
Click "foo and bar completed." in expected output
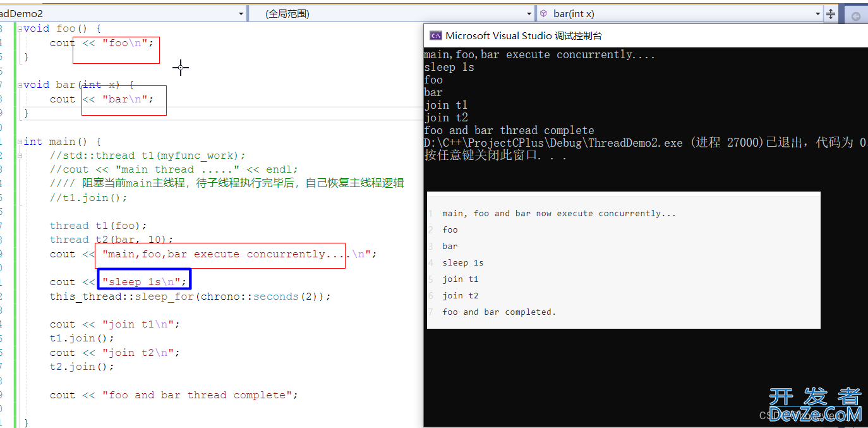click(499, 312)
